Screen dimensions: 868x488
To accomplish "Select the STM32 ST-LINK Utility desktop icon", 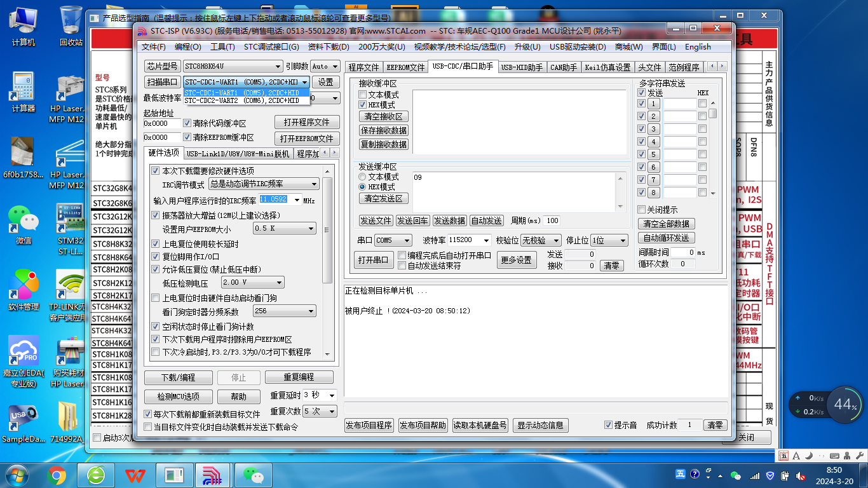I will pos(71,229).
